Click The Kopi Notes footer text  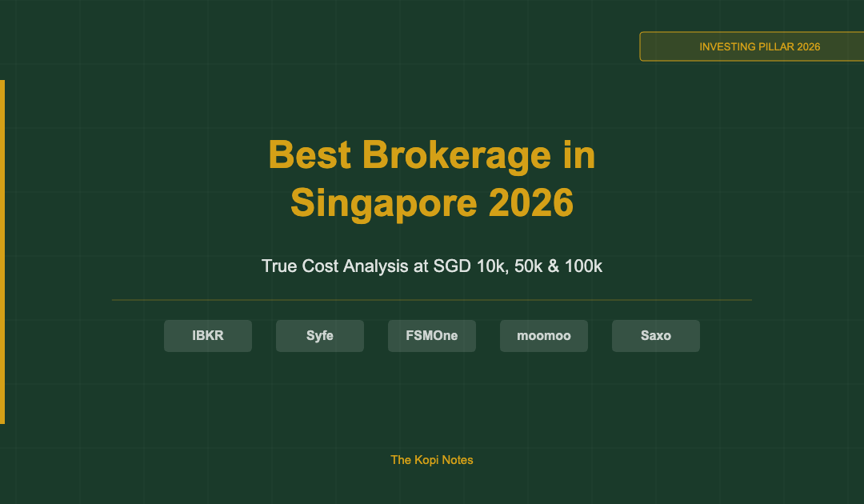pos(432,460)
